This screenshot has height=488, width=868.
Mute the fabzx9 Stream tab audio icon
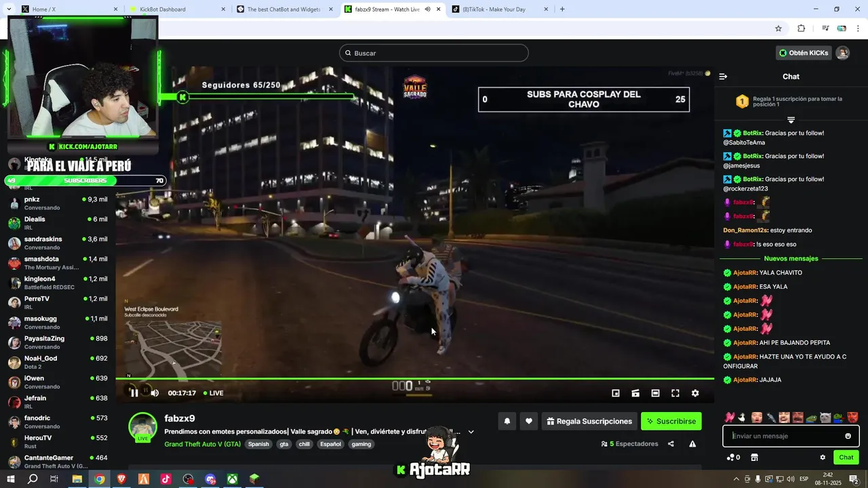tap(428, 9)
